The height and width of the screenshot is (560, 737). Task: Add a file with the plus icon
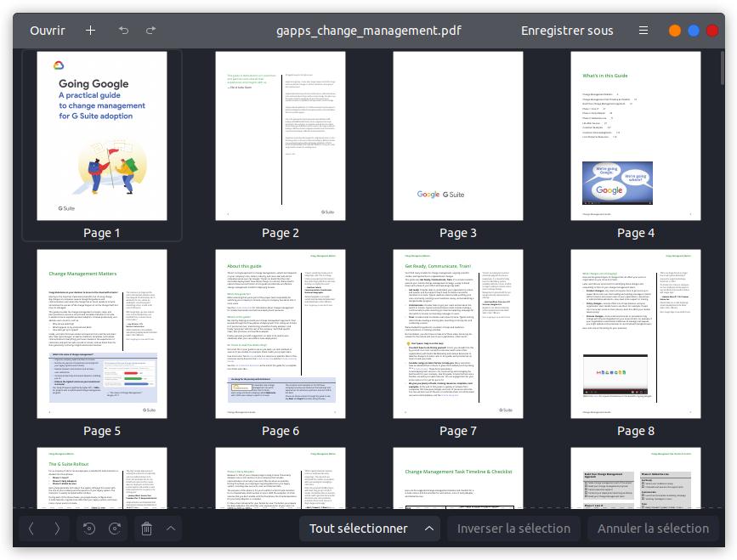[x=90, y=31]
